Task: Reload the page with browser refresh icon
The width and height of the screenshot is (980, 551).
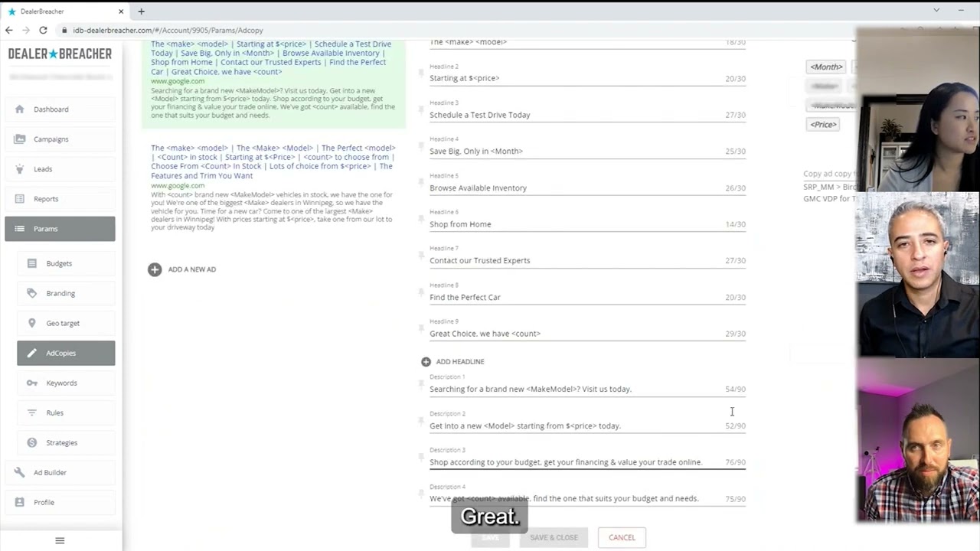Action: point(43,30)
